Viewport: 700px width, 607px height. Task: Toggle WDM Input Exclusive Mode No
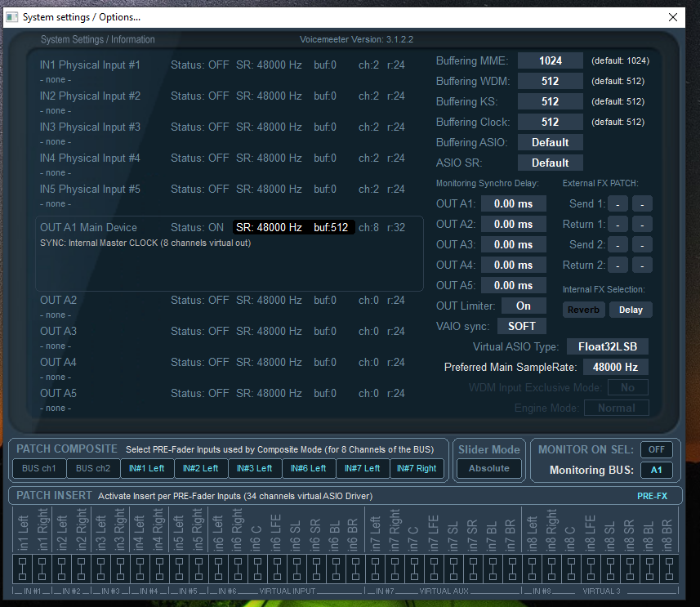click(x=627, y=388)
